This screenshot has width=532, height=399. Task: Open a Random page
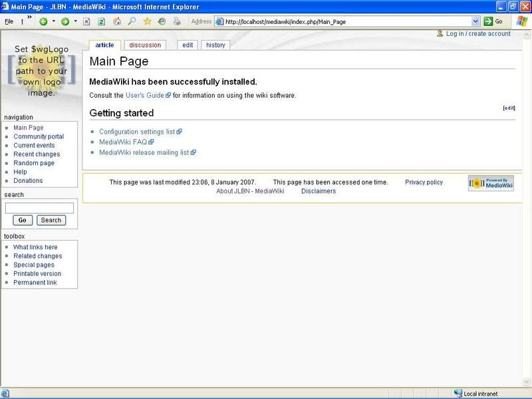pyautogui.click(x=34, y=163)
